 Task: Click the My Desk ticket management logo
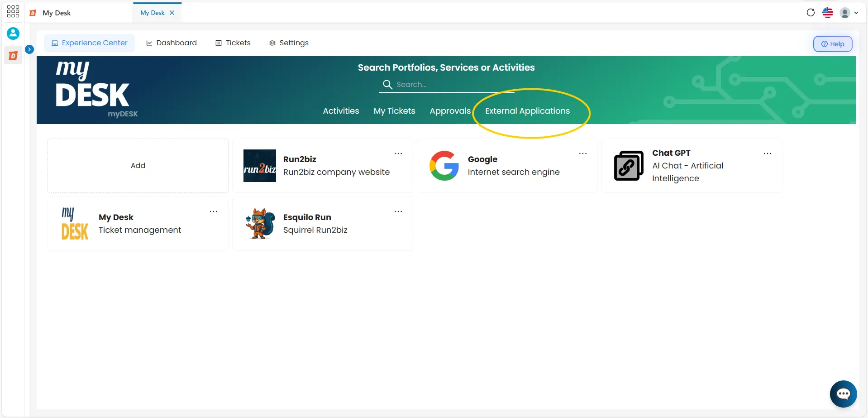point(75,224)
